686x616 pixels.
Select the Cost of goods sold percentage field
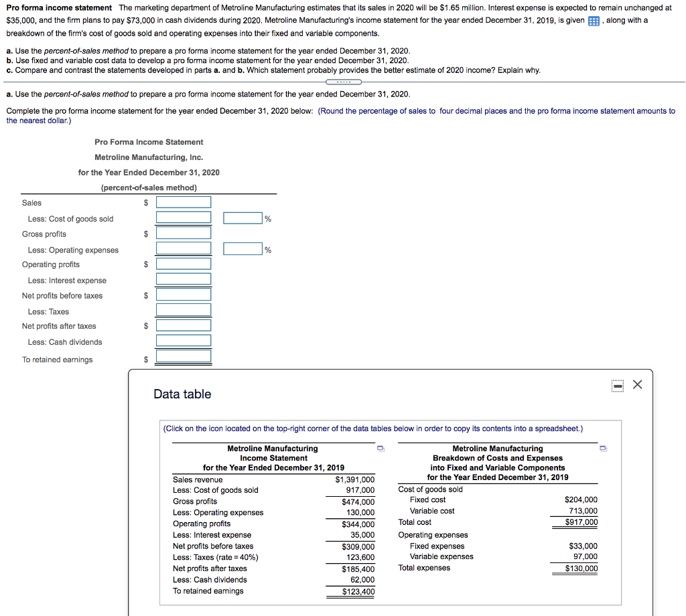tap(243, 218)
